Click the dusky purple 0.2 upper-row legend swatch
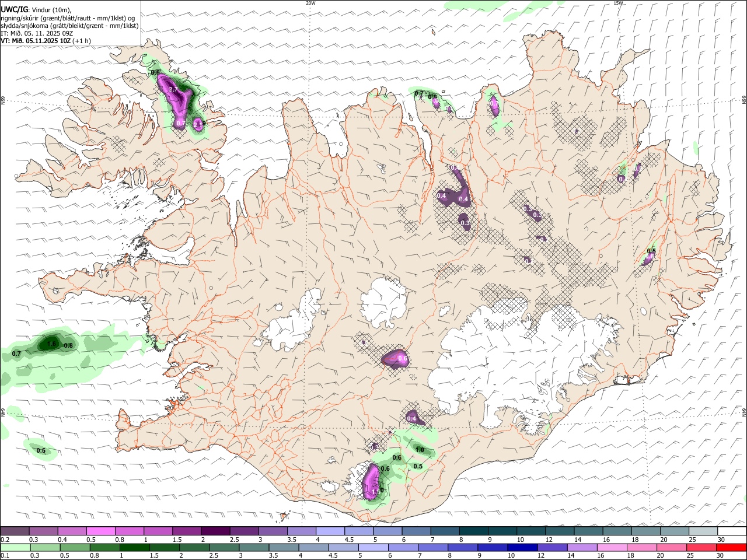 click(15, 531)
